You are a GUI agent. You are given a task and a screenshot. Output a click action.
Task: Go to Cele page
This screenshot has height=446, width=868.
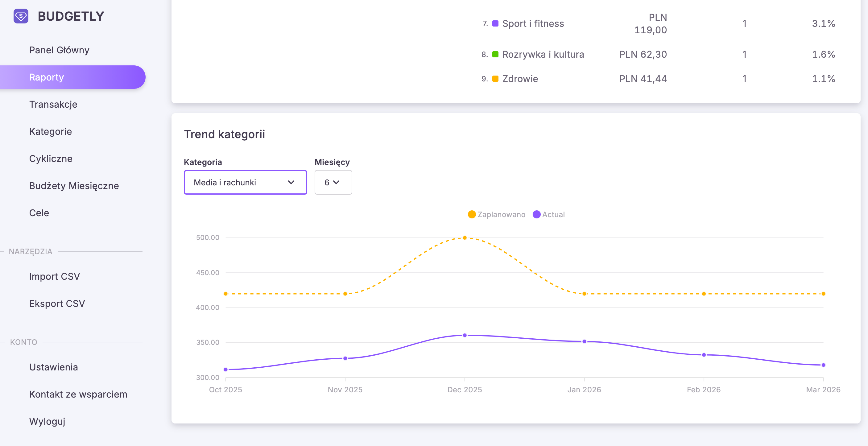point(39,213)
